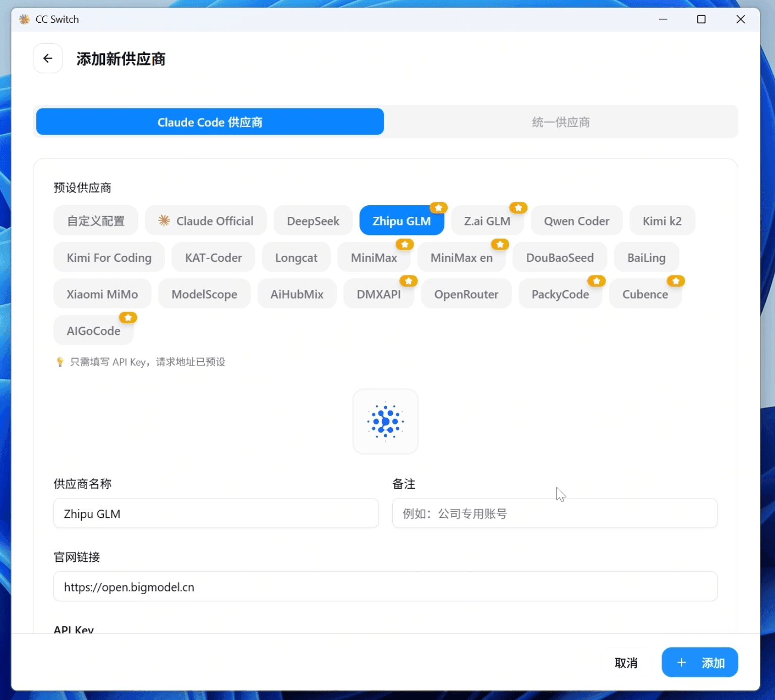775x700 pixels.
Task: Click the 取消 cancel button
Action: pos(626,663)
